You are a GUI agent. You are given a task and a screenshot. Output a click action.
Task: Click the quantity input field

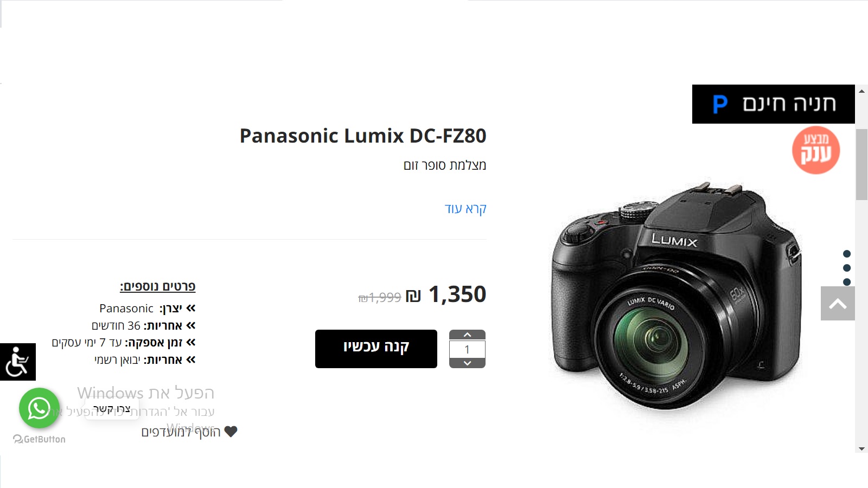467,349
